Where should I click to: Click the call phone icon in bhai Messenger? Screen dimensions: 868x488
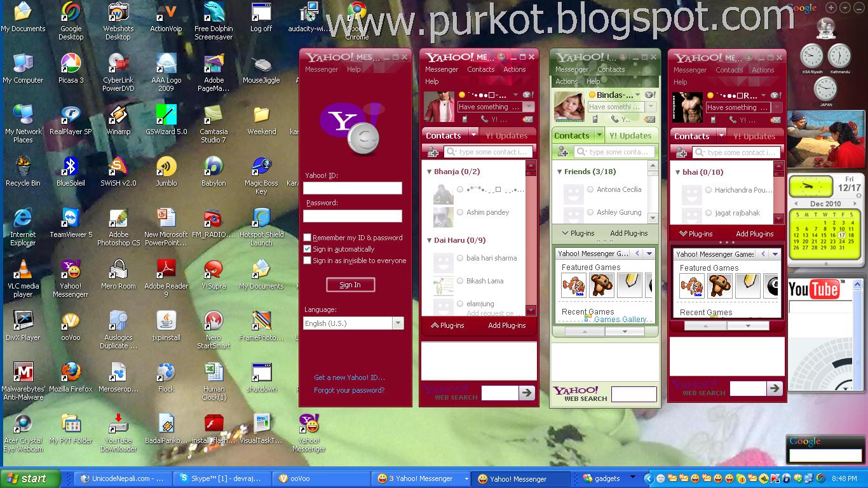733,119
